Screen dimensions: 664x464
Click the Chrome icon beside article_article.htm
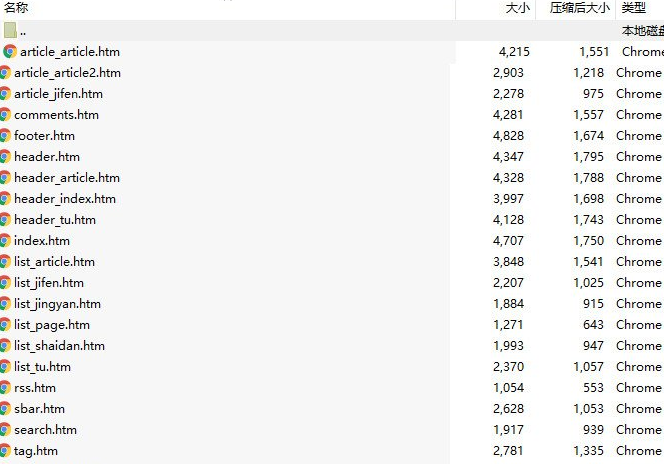click(10, 51)
